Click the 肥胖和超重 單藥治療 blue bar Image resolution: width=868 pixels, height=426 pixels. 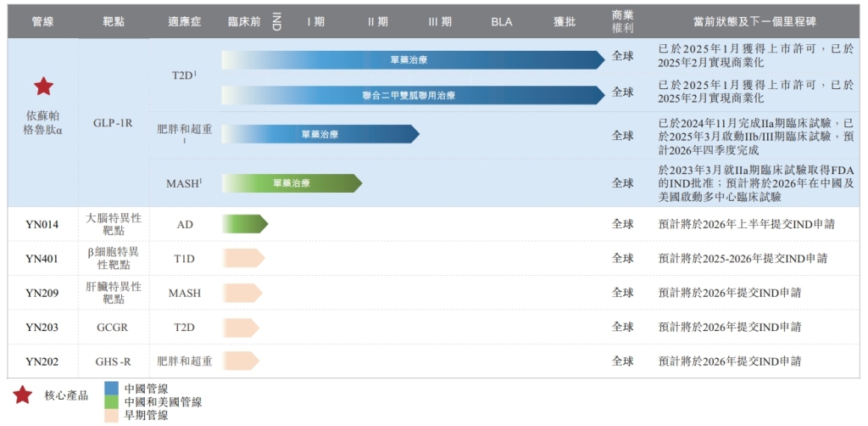click(320, 134)
